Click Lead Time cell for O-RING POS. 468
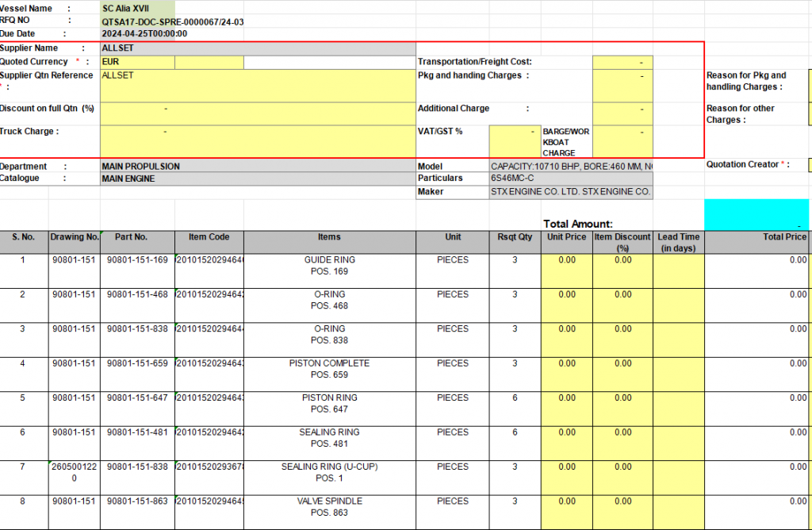The image size is (812, 530). click(x=678, y=305)
